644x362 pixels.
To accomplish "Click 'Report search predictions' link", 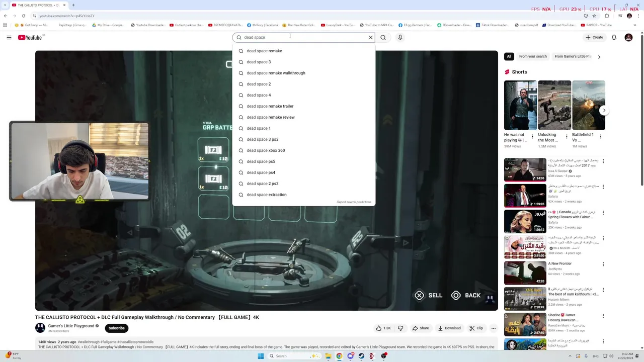I will [x=354, y=202].
